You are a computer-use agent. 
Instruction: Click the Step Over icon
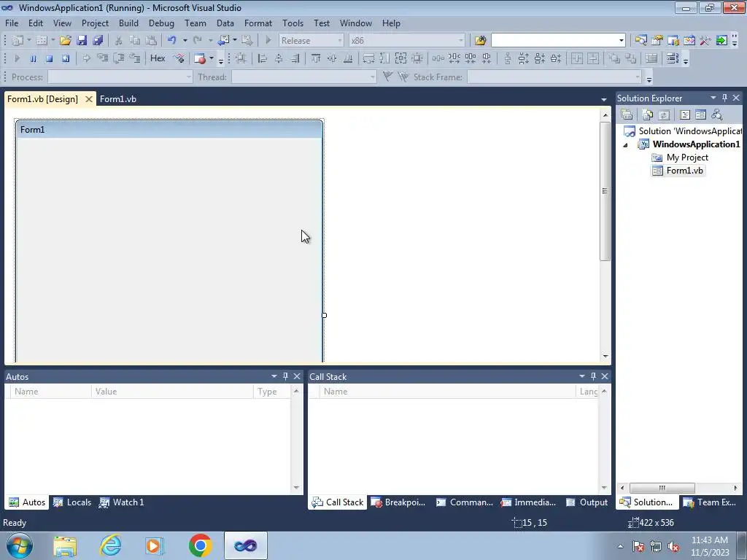(119, 58)
